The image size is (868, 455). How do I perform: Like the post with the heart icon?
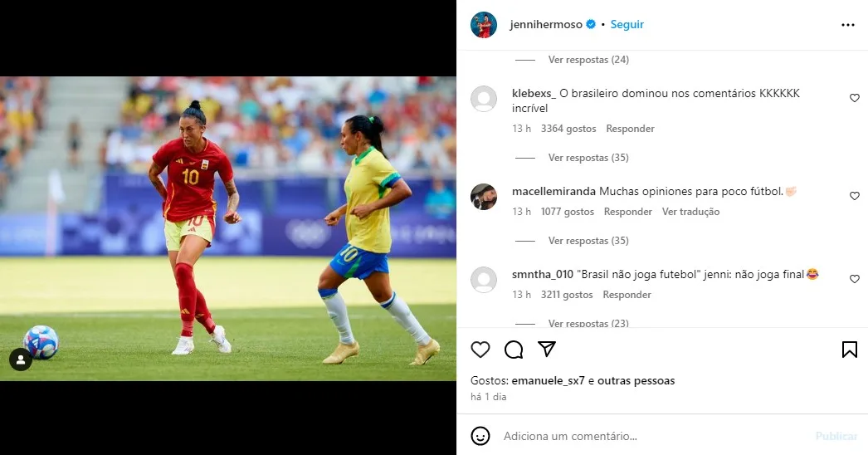point(480,350)
